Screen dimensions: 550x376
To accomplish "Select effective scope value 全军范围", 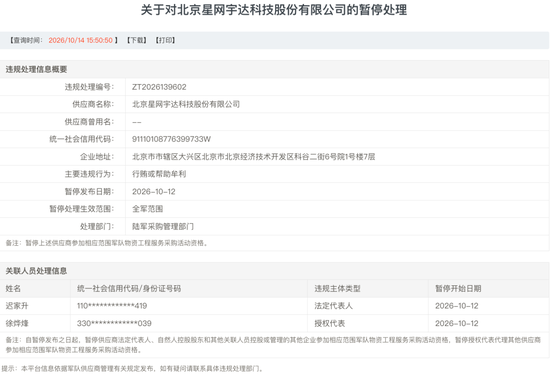I will [x=147, y=209].
